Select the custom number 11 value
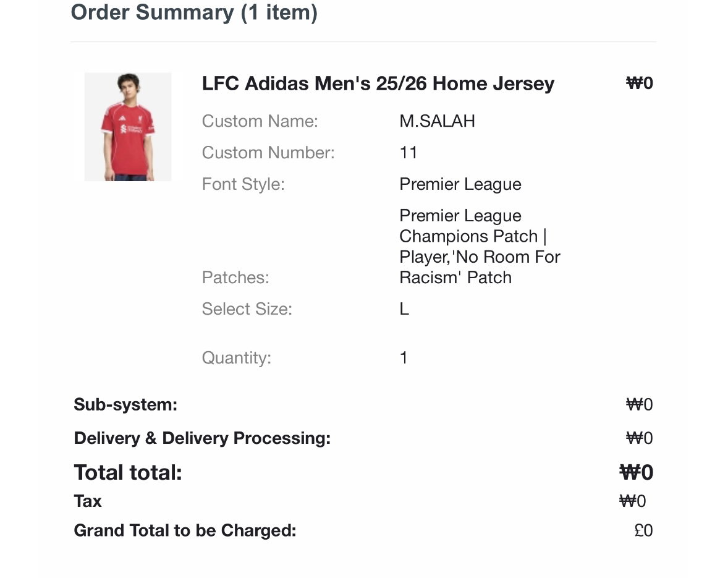 408,153
